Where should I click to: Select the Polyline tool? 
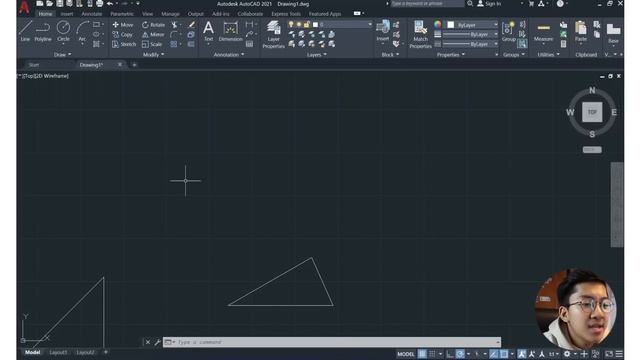point(43,31)
